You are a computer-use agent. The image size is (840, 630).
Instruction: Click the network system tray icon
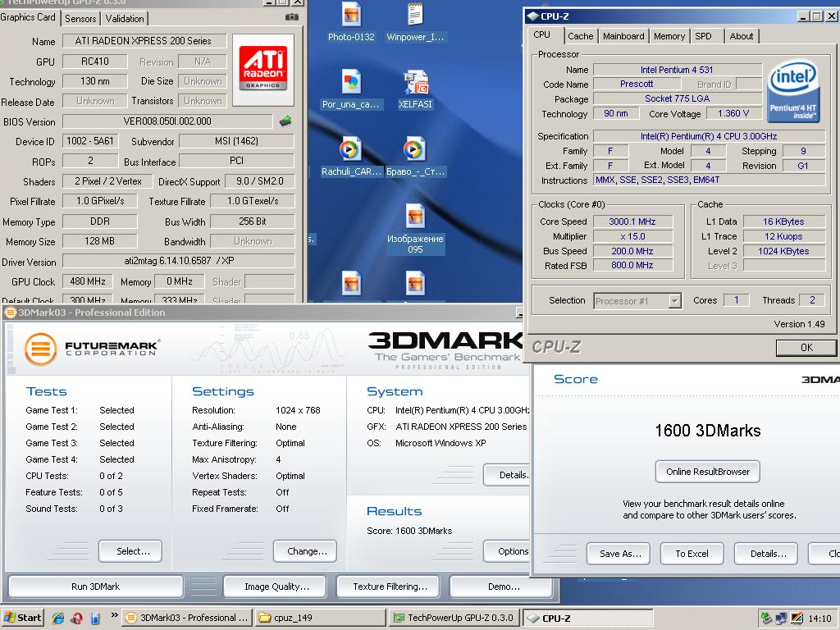(x=782, y=619)
